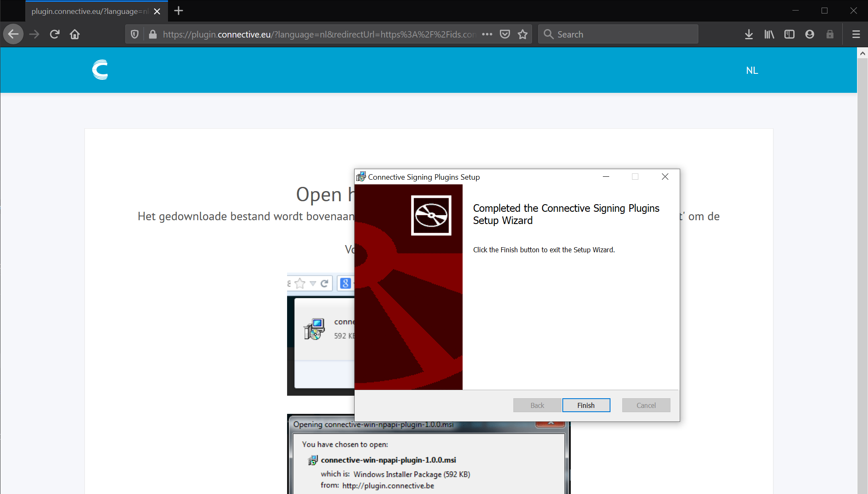Click the first instruction screenshot thumbnail
This screenshot has width=868, height=494.
coord(320,334)
